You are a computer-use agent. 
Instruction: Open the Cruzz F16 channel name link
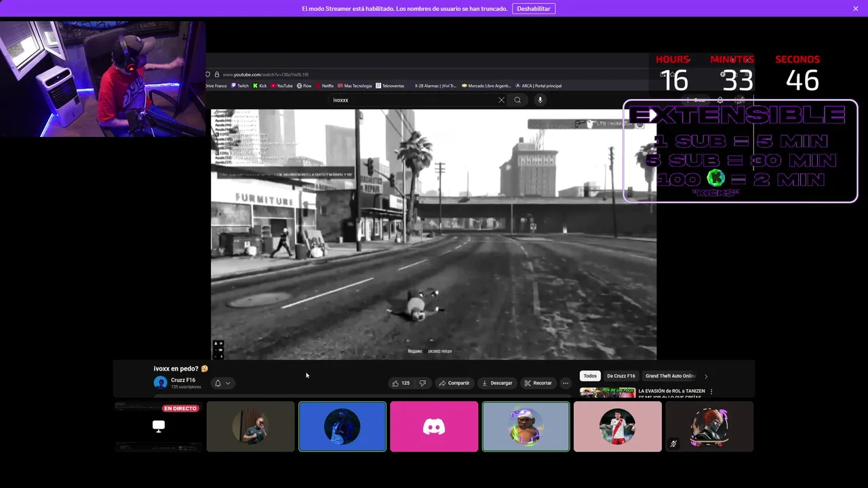(x=183, y=380)
